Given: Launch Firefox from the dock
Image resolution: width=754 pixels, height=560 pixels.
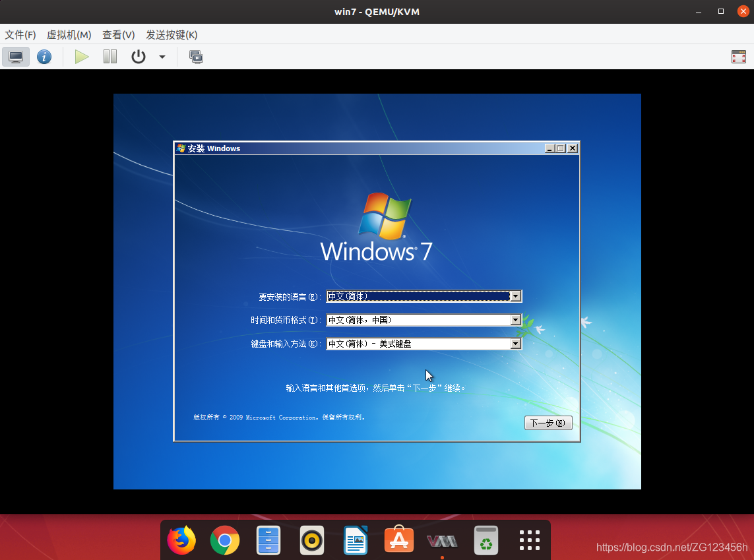Looking at the screenshot, I should (x=181, y=540).
